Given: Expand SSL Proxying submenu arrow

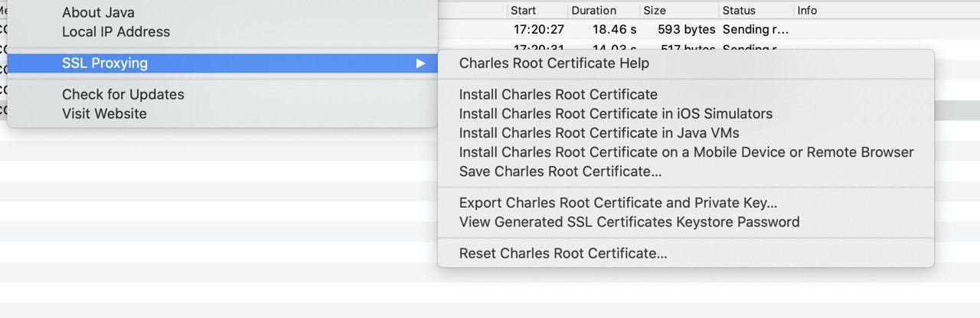Looking at the screenshot, I should tap(420, 63).
